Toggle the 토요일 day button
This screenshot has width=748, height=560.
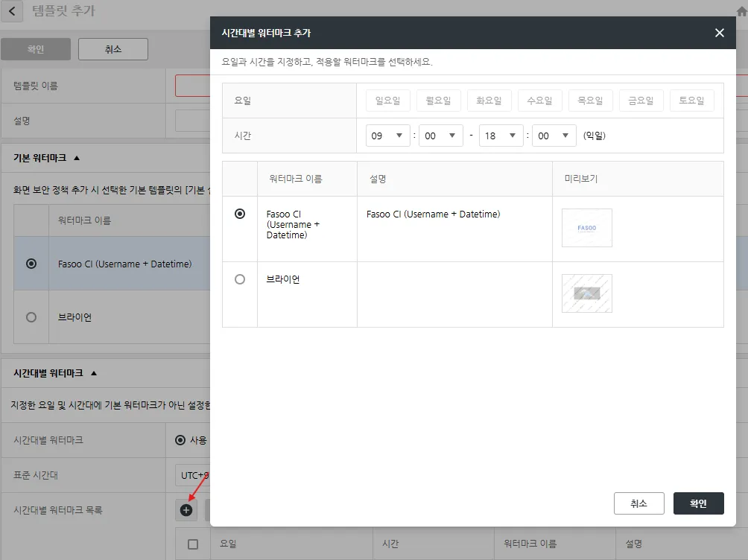point(691,101)
